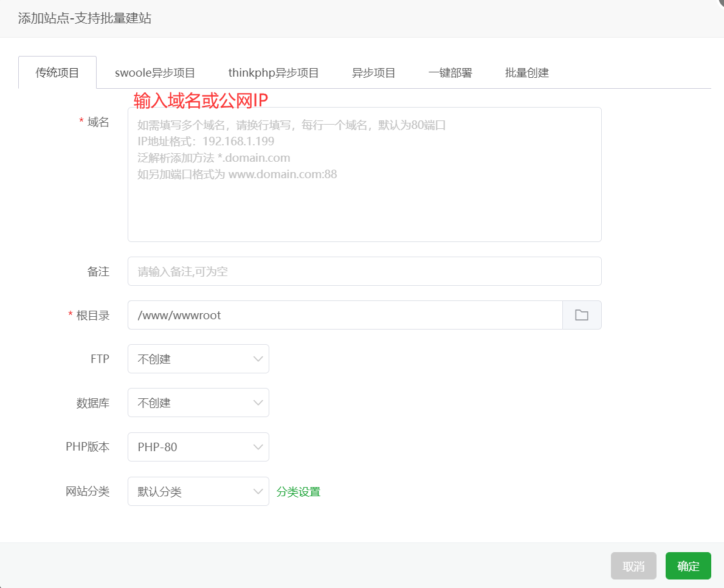Open the 数据库 dropdown
724x588 pixels.
(x=198, y=403)
